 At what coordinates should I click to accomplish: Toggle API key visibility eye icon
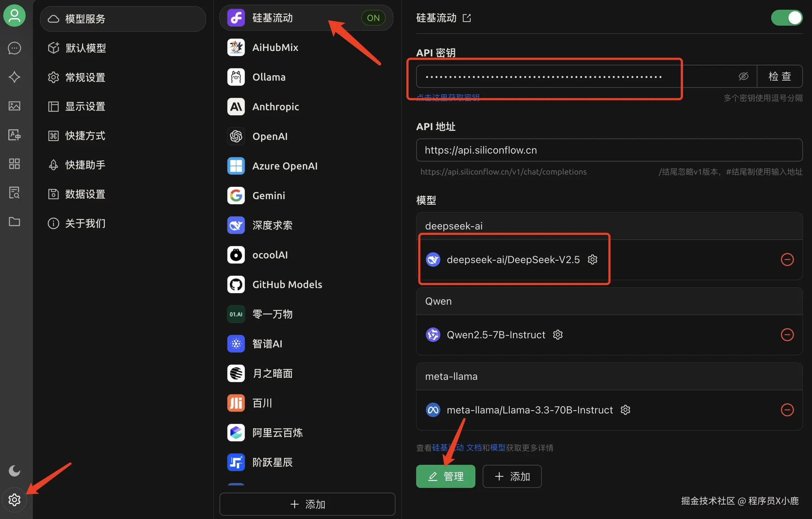(743, 76)
